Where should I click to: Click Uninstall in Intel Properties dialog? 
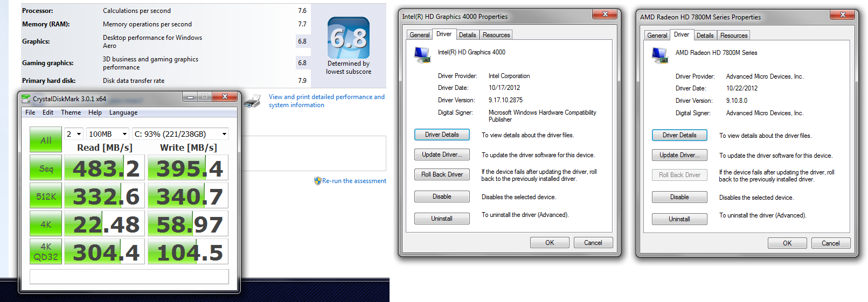pyautogui.click(x=442, y=219)
